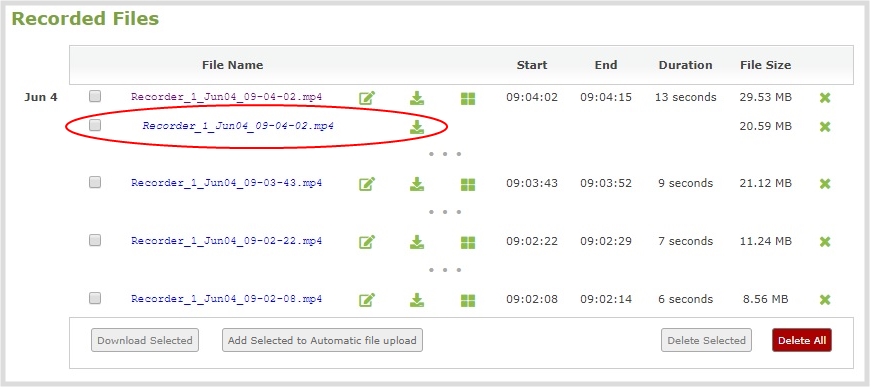Delete the 21.12 MB recording
This screenshot has height=389, width=871.
click(825, 184)
